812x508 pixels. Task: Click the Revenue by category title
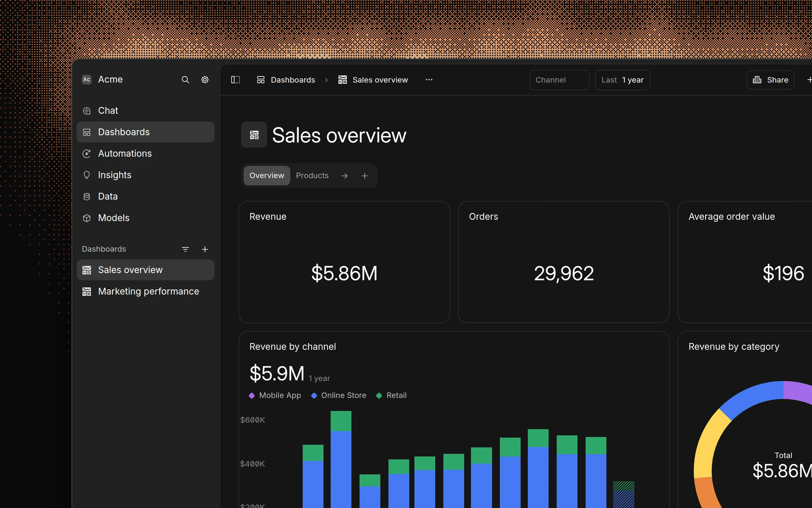click(x=734, y=347)
